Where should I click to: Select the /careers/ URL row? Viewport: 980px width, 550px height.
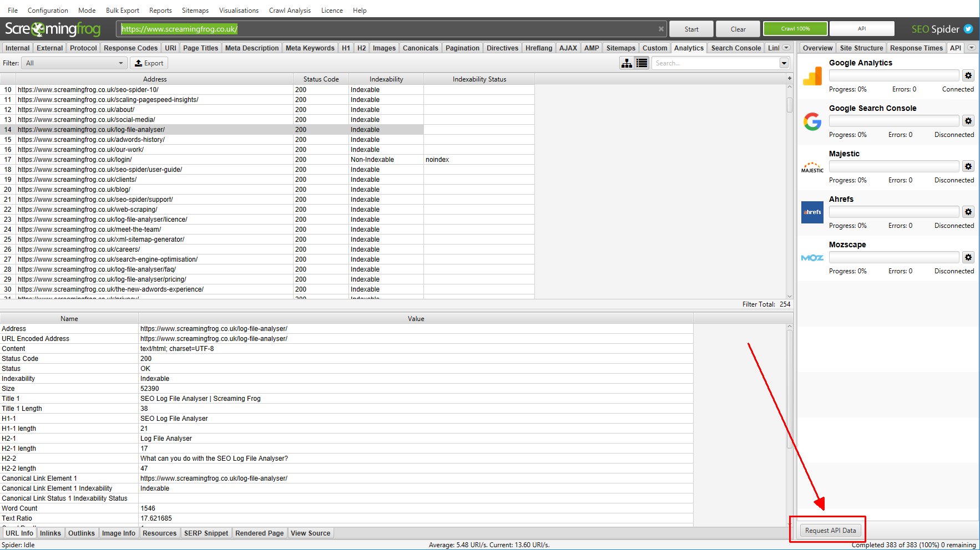[267, 249]
